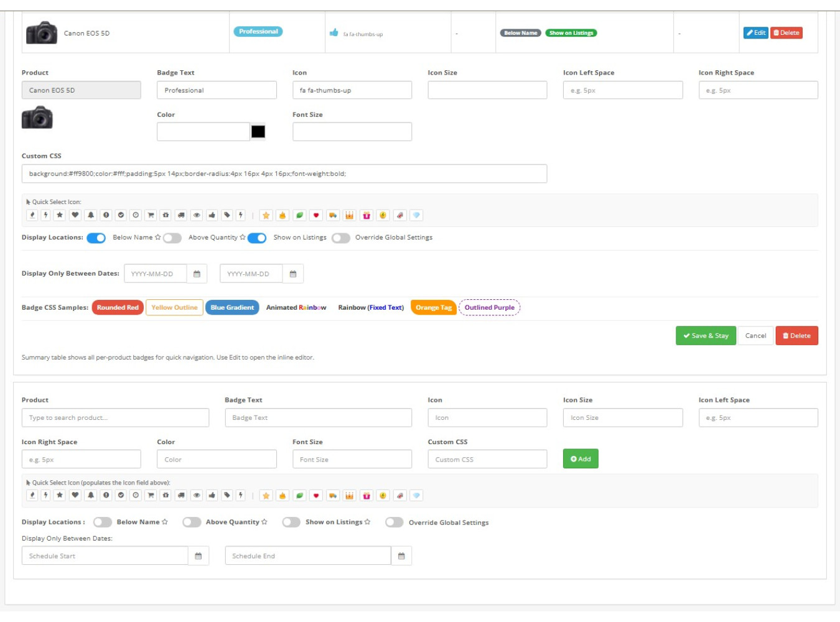
Task: Open the black color swatch picker
Action: tap(258, 132)
